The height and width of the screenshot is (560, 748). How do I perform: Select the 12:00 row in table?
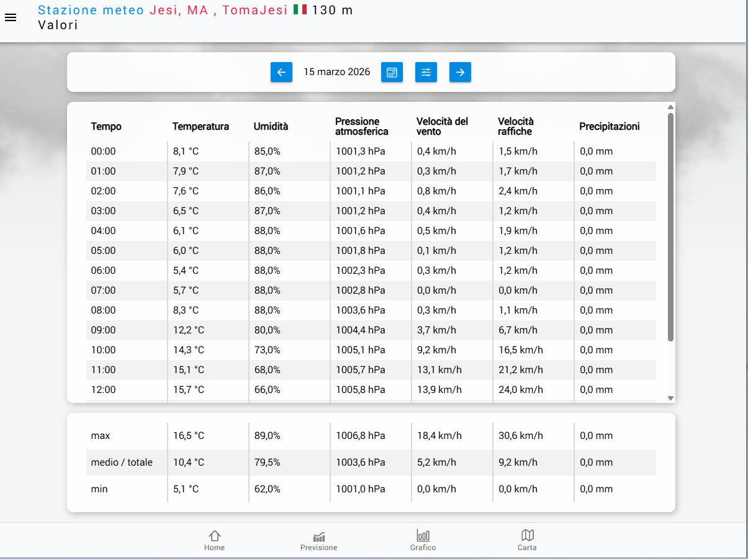pos(371,390)
